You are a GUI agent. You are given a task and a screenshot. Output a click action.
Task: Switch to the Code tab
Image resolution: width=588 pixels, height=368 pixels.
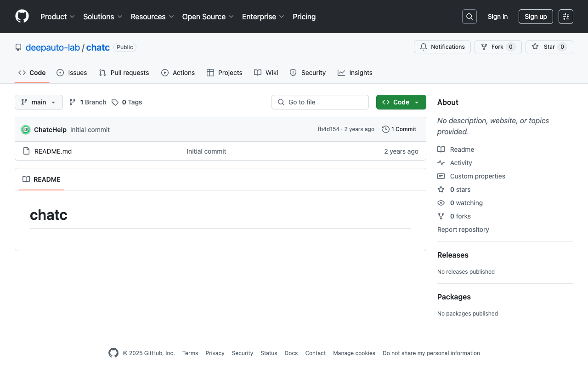(x=32, y=73)
